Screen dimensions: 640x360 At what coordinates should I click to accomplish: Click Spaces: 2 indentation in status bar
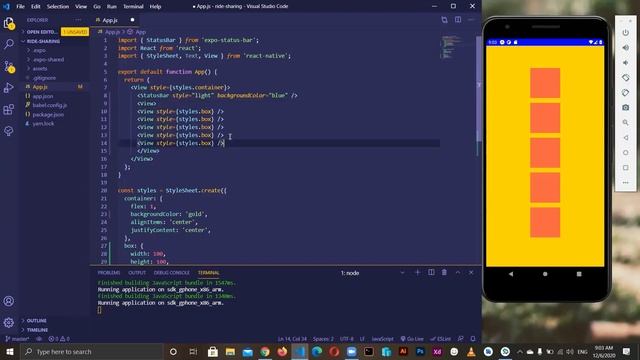[323, 339]
